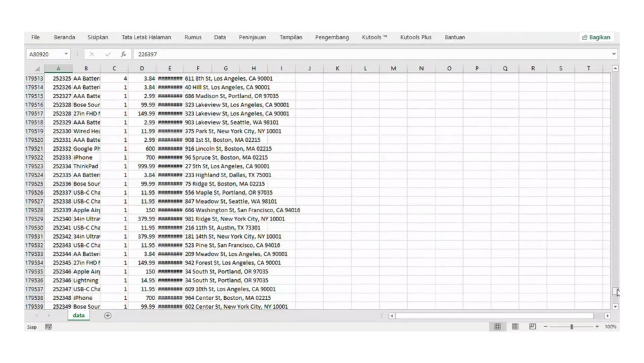
Task: Open the Kutools Plus tab
Action: [415, 37]
